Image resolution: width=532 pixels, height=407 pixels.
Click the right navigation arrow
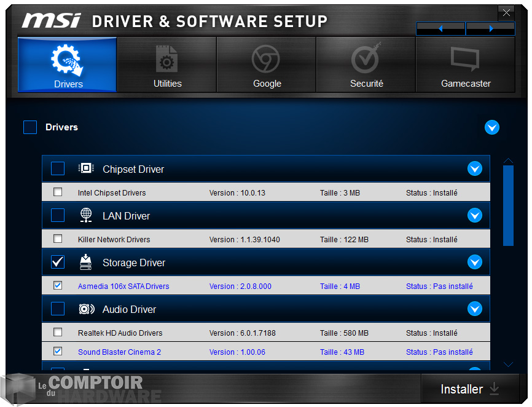point(490,28)
